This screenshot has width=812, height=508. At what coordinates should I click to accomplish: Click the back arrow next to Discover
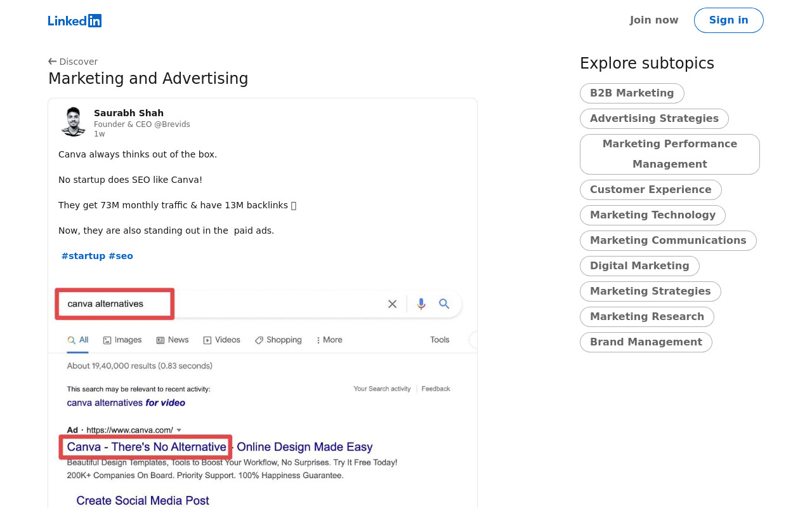tap(52, 62)
